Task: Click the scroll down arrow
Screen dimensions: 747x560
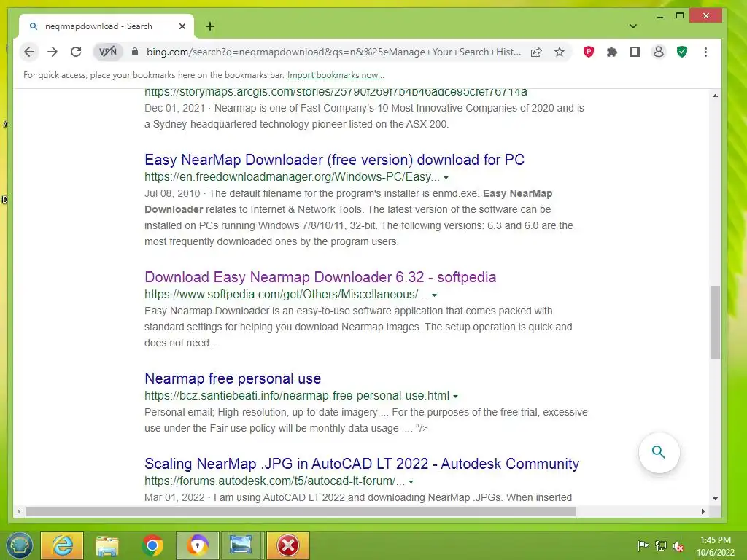Action: tap(715, 498)
